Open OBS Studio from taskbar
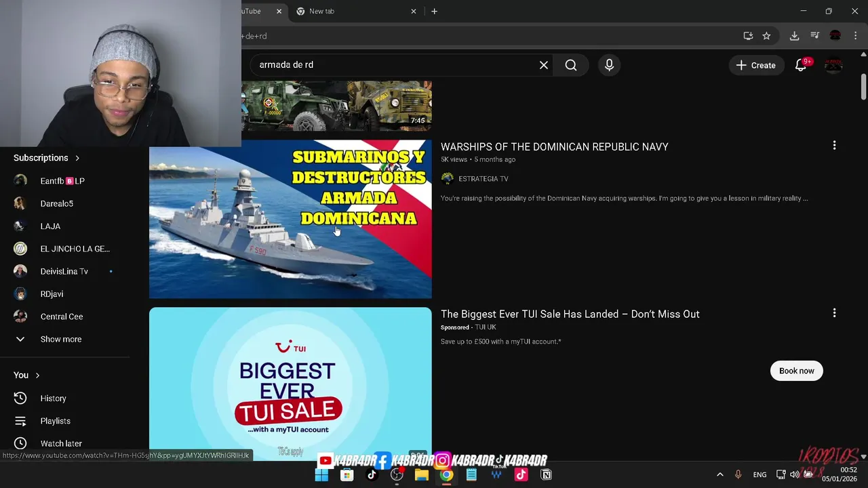868x488 pixels. point(397,475)
